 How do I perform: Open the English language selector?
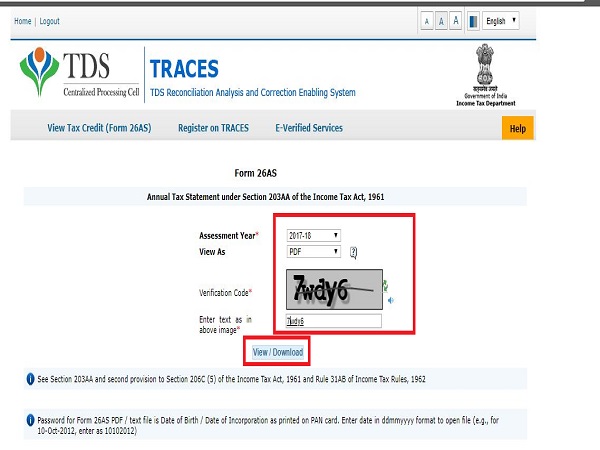(500, 20)
